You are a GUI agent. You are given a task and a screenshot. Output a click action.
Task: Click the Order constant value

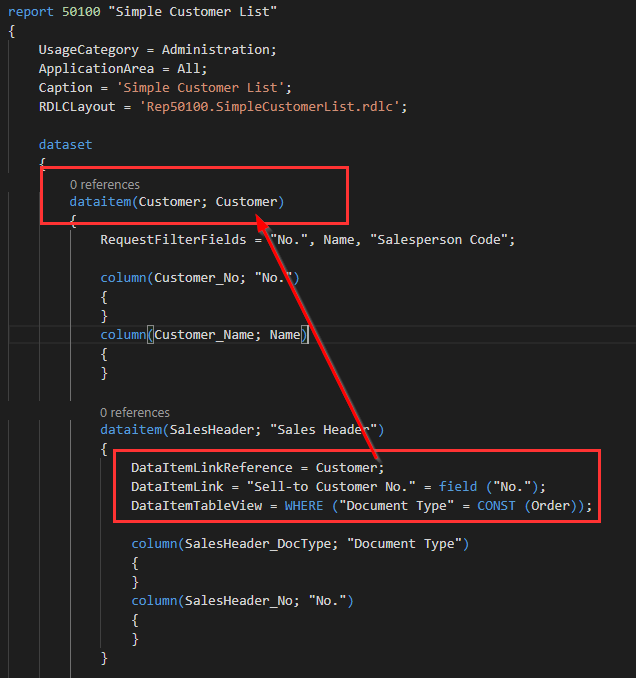[x=550, y=506]
